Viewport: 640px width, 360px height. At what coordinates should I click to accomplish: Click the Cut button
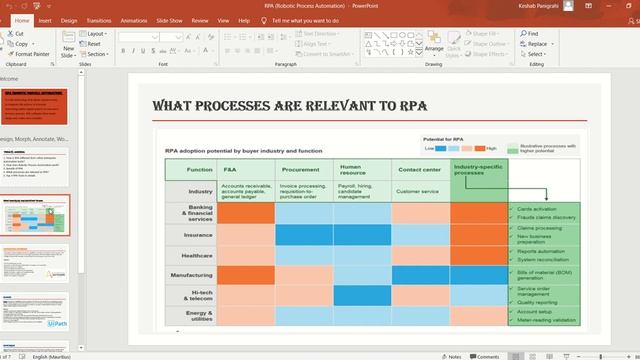coord(16,33)
